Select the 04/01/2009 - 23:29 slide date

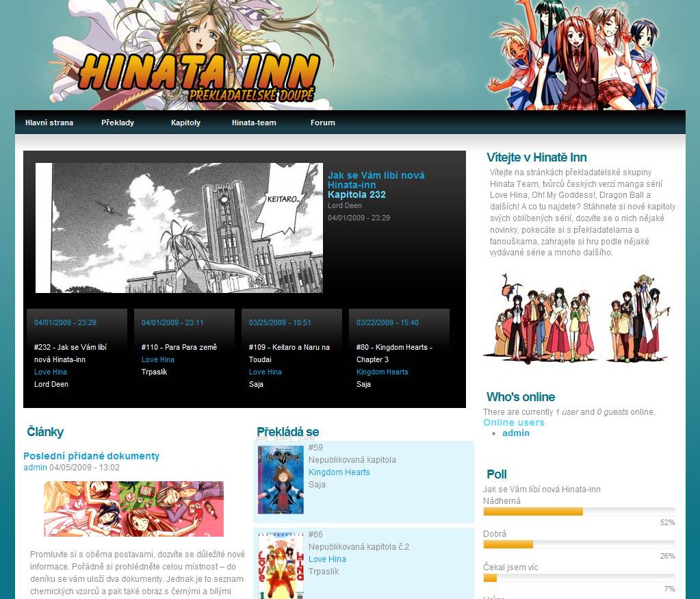pyautogui.click(x=65, y=322)
